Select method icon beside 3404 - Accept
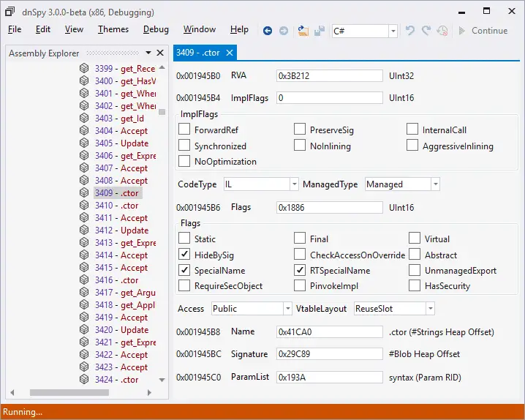525x420 pixels. pyautogui.click(x=84, y=131)
